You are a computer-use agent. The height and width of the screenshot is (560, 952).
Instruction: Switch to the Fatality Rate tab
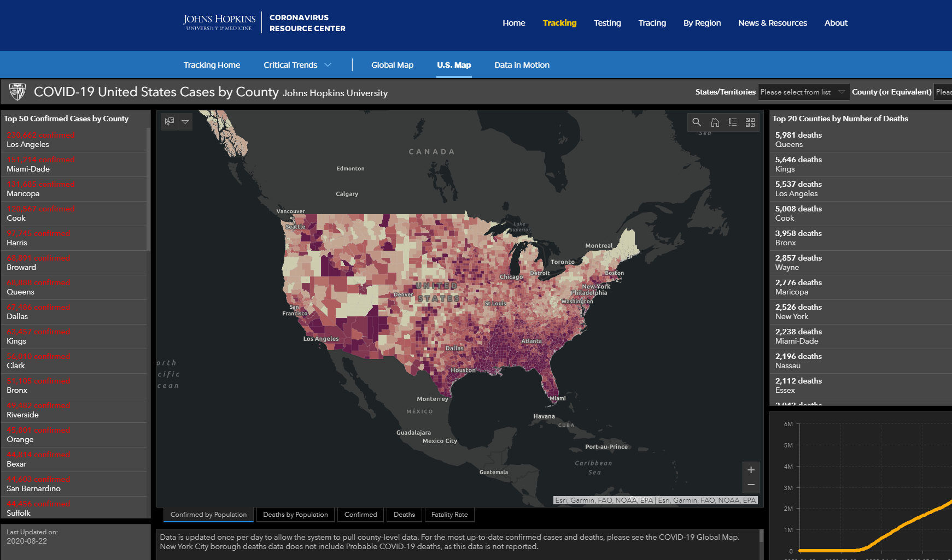pos(449,515)
